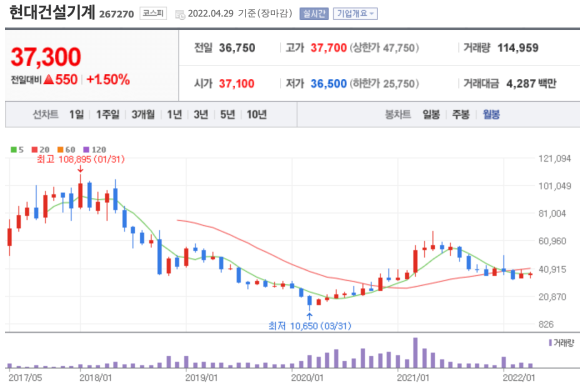
Task: Click the 최저 10,650 (03/31) label
Action: [310, 326]
